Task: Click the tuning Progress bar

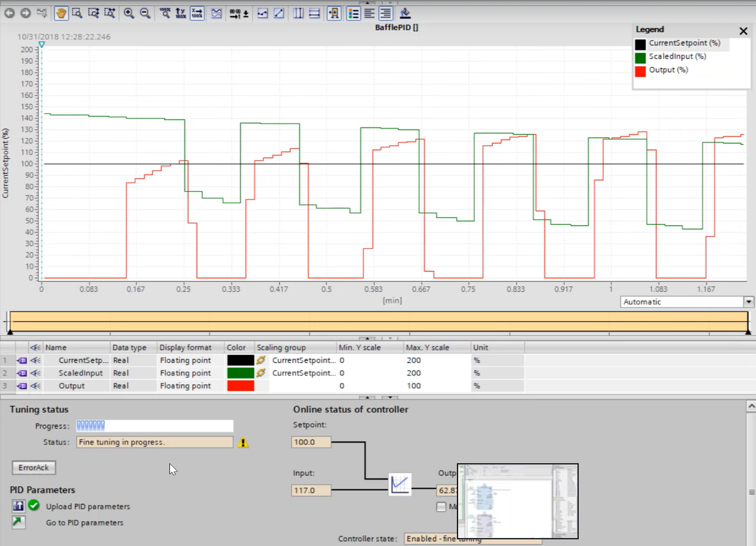Action: tap(155, 425)
